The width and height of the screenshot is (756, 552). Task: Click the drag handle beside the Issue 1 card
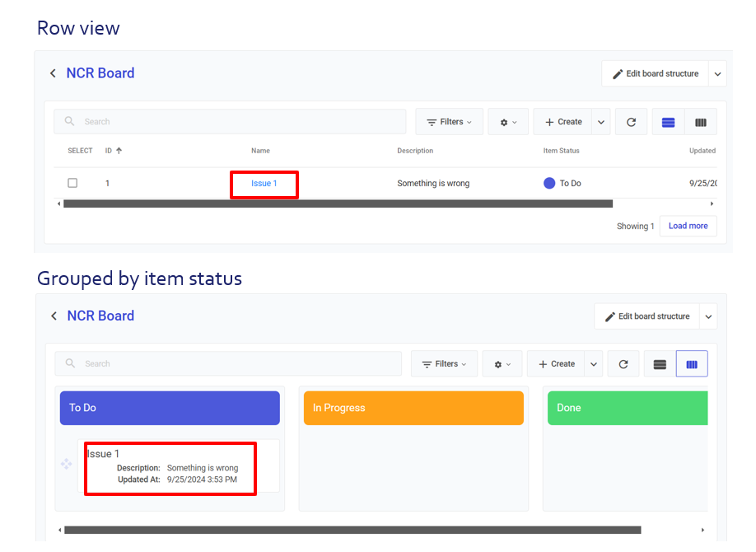[67, 465]
